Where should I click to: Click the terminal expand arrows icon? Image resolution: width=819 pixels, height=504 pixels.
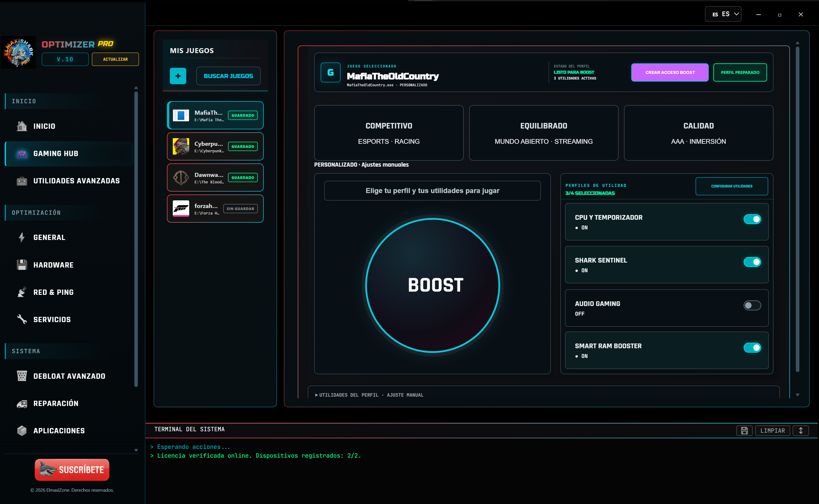pos(801,430)
